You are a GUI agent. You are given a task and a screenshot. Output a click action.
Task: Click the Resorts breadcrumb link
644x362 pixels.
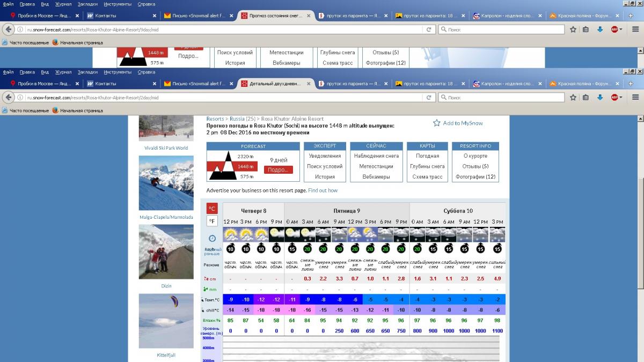tap(215, 119)
